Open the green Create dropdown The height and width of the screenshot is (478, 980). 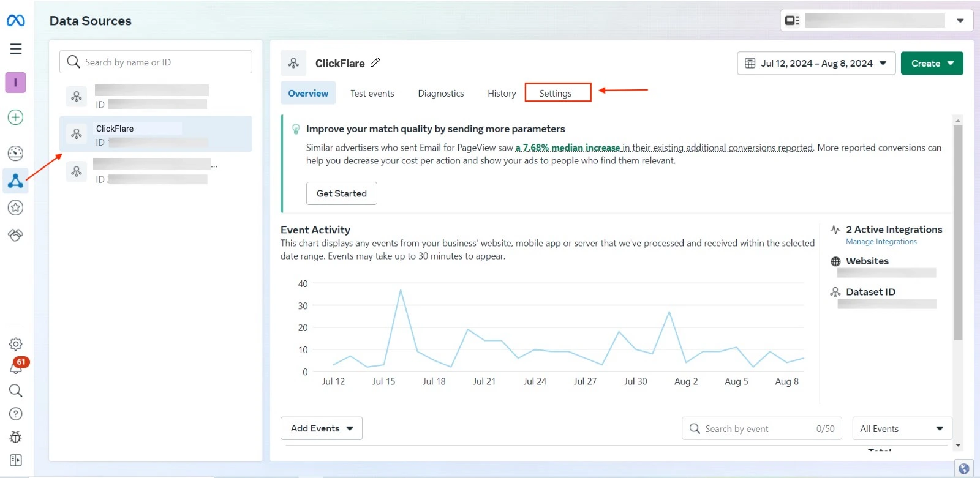click(932, 64)
